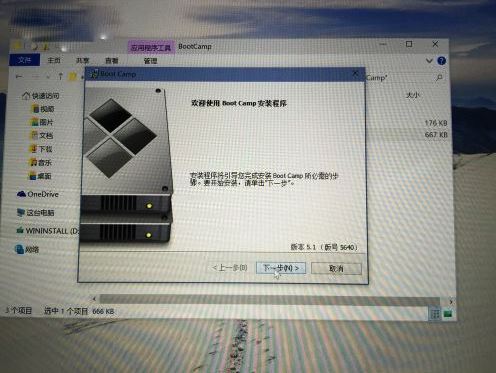
Task: Switch to the 查看 View ribbon tab
Action: [112, 61]
